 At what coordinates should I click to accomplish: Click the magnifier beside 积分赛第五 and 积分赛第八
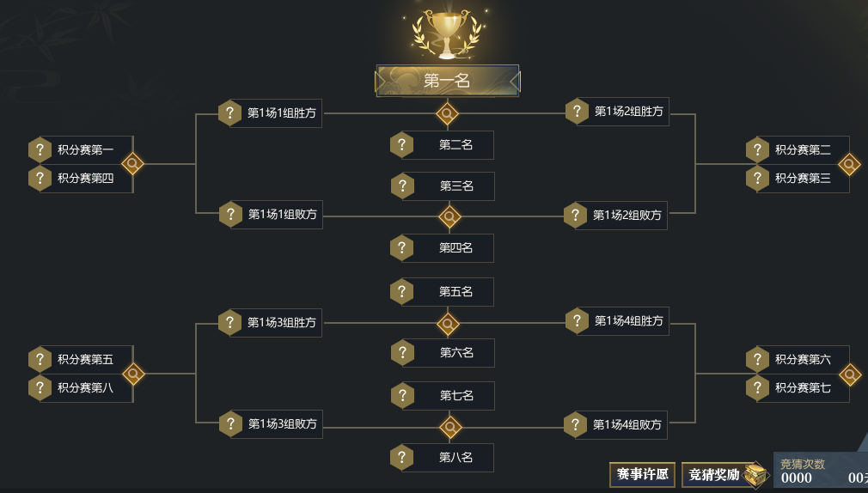(133, 374)
